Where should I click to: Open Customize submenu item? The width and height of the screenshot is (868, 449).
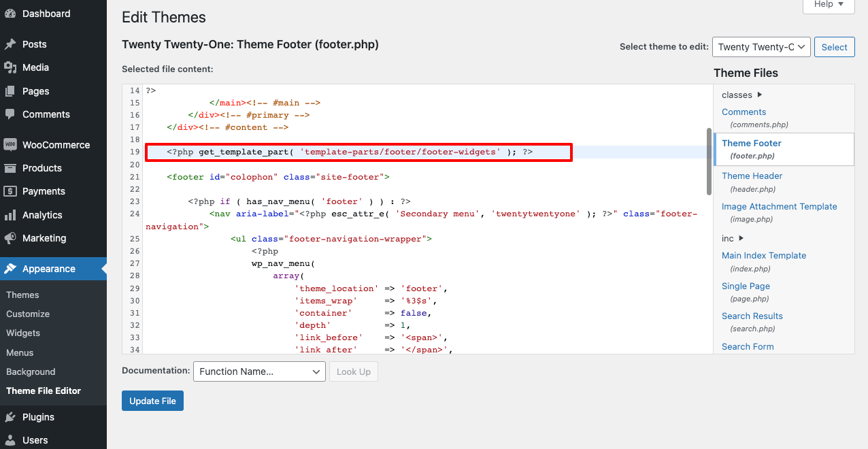pyautogui.click(x=28, y=314)
